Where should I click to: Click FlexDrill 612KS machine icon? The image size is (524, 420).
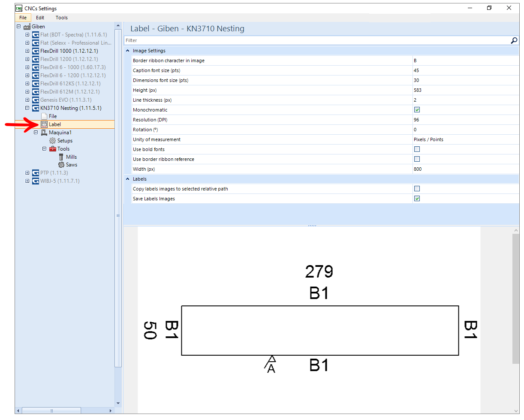[x=36, y=84]
